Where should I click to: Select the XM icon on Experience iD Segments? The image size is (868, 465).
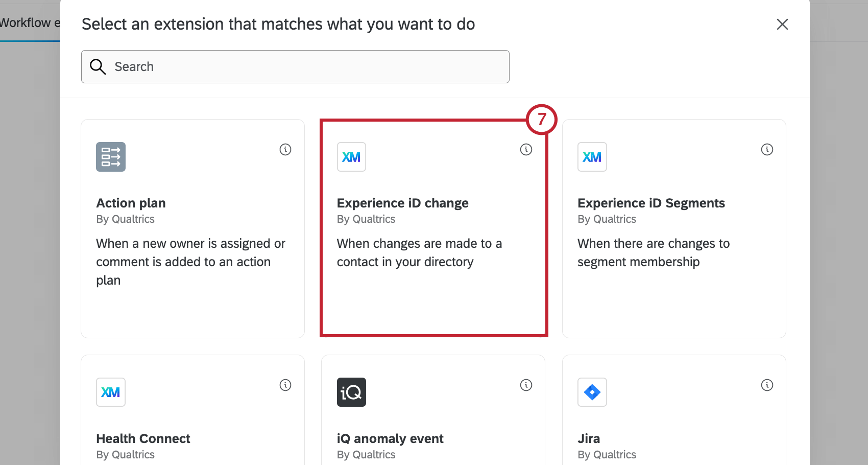[x=592, y=157]
